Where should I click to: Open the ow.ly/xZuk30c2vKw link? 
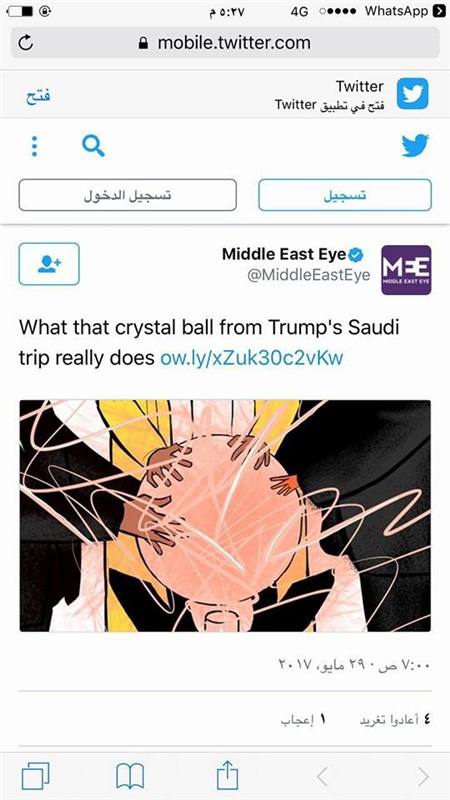pos(252,358)
